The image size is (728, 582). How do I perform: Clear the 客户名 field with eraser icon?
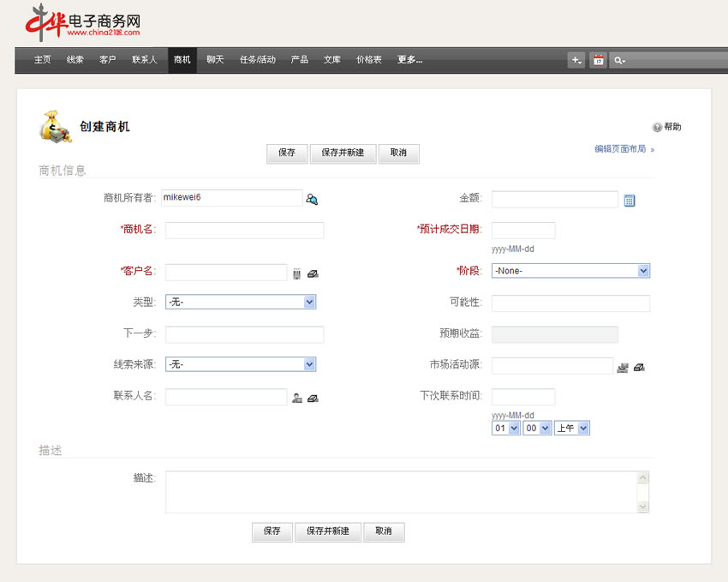(313, 273)
